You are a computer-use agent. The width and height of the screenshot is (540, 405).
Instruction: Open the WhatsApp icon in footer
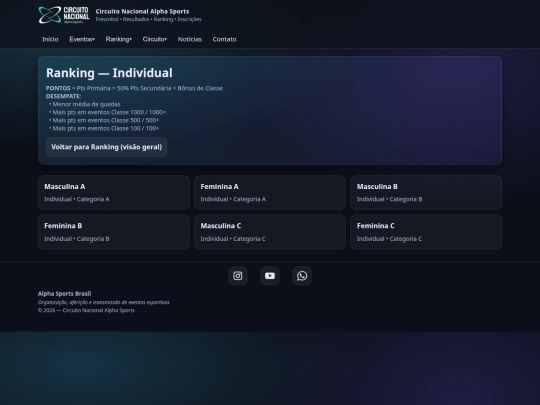click(302, 276)
